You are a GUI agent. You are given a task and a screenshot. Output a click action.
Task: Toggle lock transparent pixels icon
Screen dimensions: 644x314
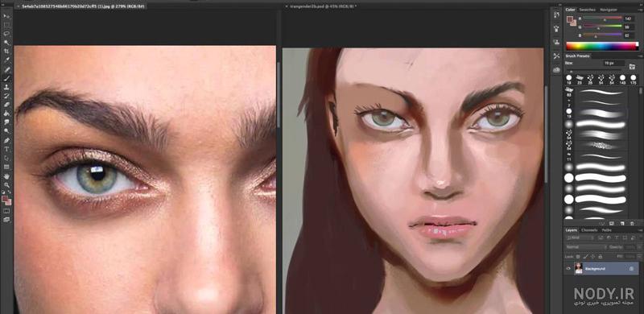point(577,257)
